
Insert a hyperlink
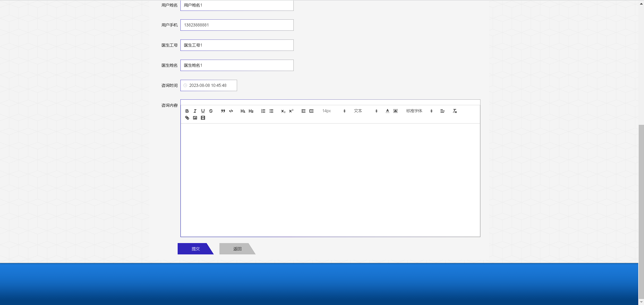[x=187, y=118]
